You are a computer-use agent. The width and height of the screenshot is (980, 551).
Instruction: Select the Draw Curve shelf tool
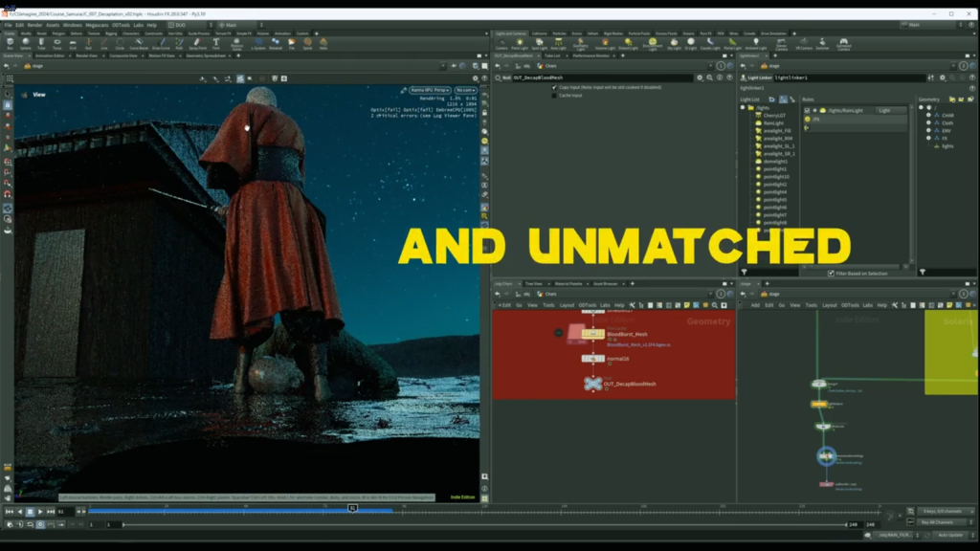[x=161, y=43]
